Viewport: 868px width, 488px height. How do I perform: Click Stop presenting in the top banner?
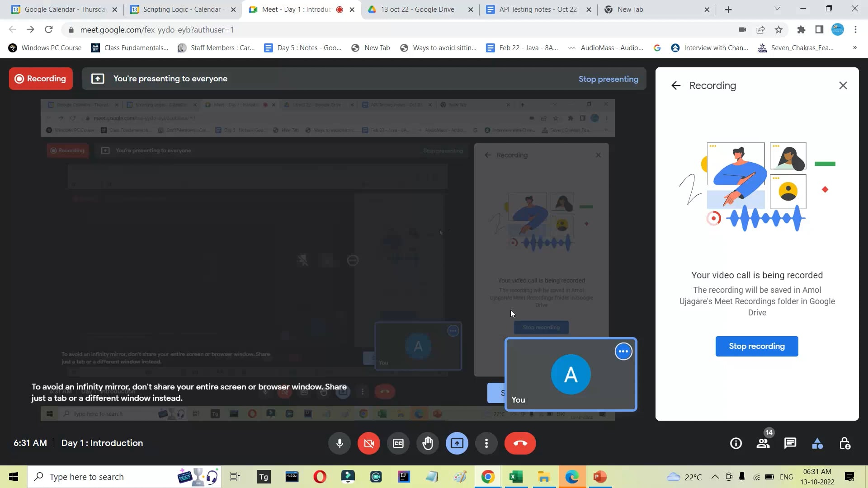(x=609, y=79)
